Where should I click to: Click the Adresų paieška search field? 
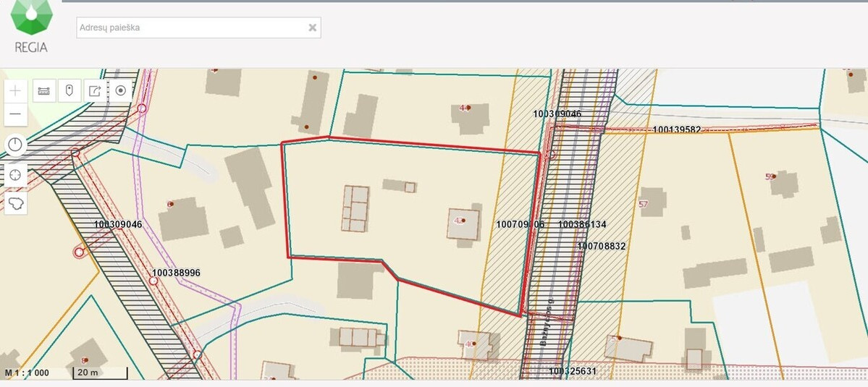coord(198,27)
